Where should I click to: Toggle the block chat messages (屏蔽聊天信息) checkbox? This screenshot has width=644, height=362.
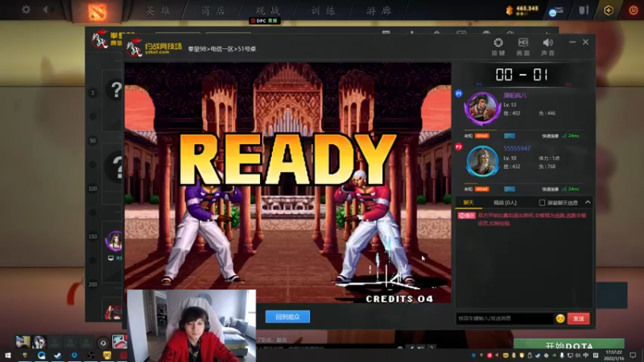(x=542, y=203)
